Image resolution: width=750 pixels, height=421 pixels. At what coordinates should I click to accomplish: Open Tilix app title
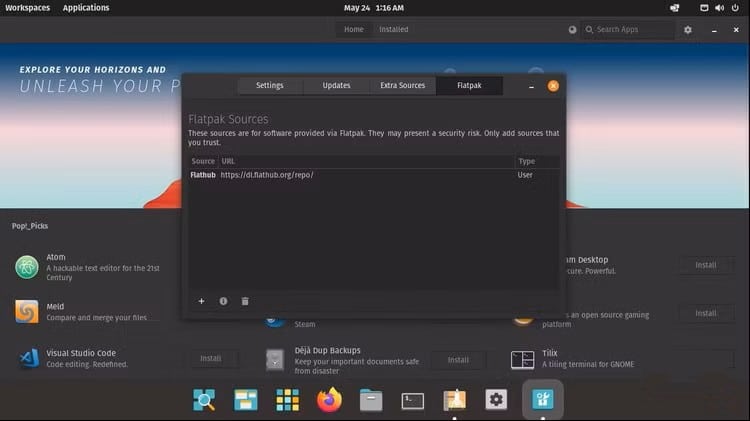tap(550, 353)
